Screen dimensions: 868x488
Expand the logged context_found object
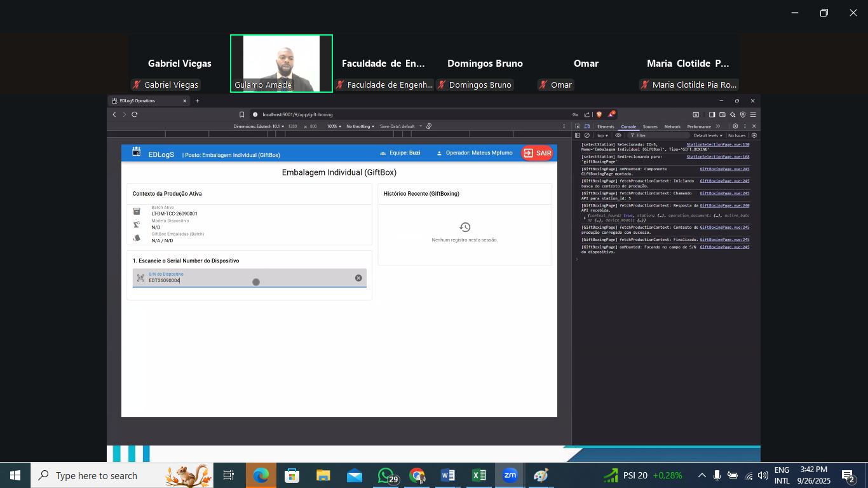[585, 218]
